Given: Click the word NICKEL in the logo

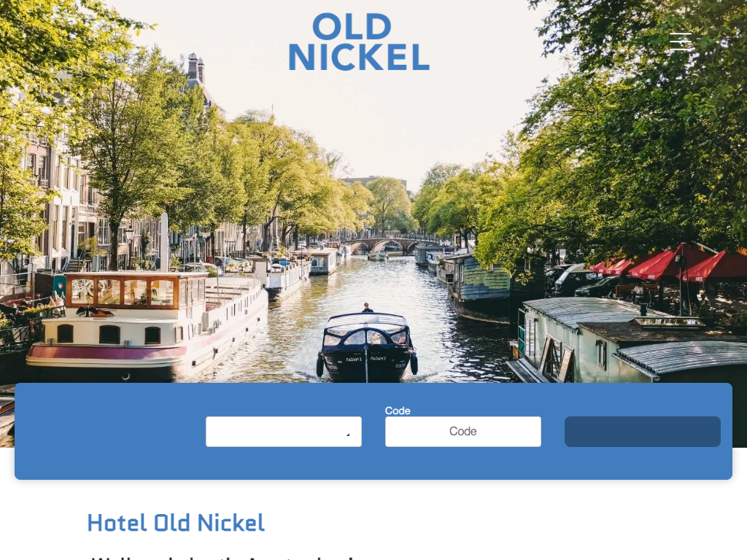Looking at the screenshot, I should click(x=359, y=57).
